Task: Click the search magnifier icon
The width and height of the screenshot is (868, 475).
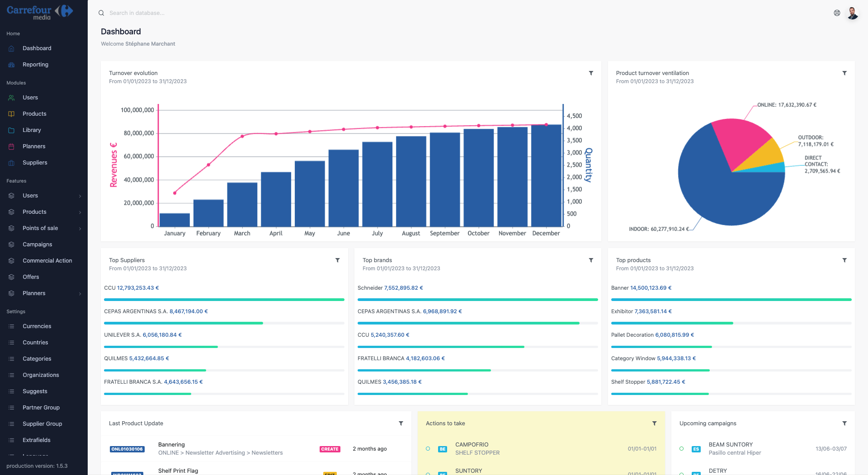Action: coord(101,13)
